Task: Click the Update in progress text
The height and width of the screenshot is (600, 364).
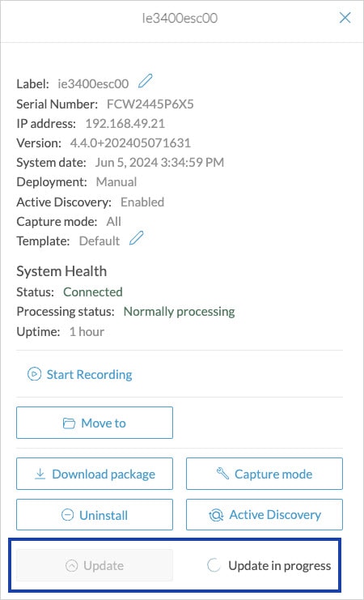Action: point(280,565)
